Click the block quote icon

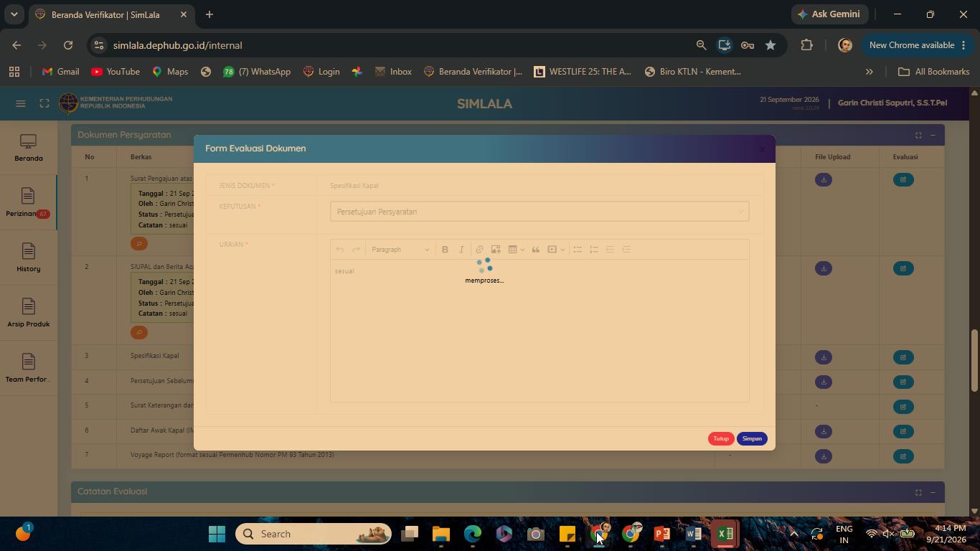pos(535,250)
